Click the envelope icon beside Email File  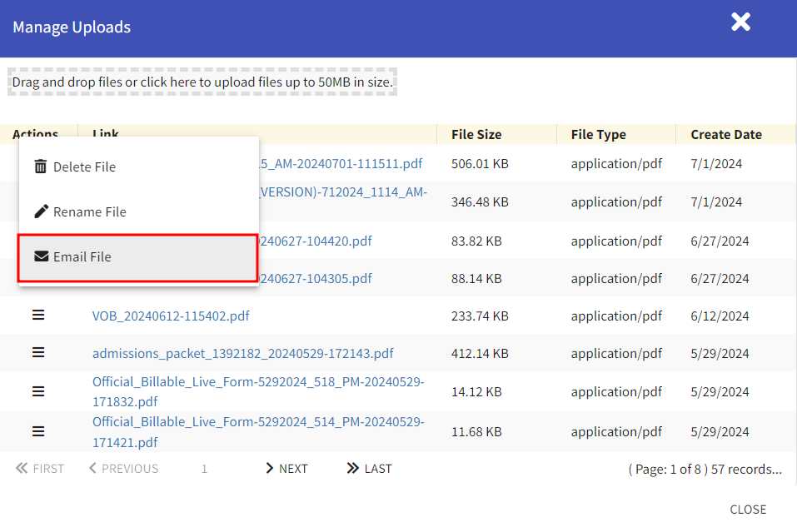point(41,256)
